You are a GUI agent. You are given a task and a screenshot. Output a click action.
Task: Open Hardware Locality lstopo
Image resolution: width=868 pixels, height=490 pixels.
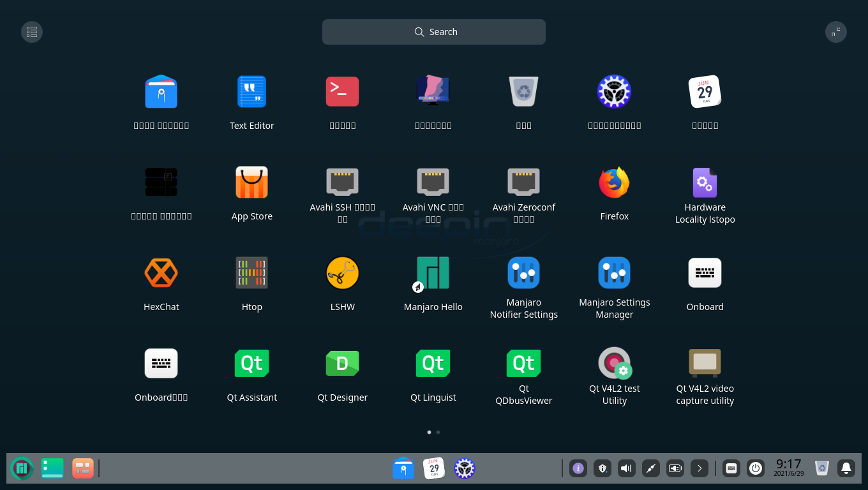(x=705, y=182)
